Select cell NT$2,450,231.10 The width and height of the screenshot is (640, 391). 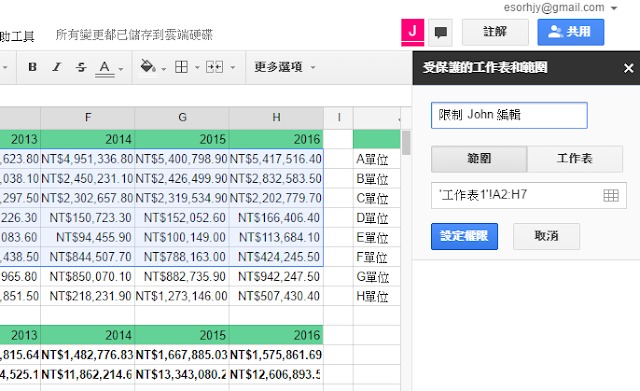tap(88, 178)
